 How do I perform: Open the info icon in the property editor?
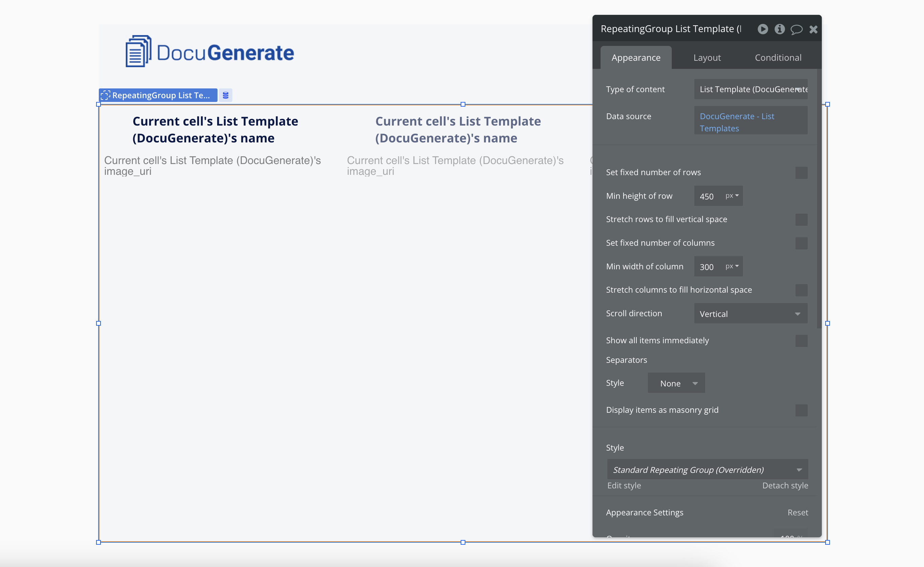coord(780,29)
